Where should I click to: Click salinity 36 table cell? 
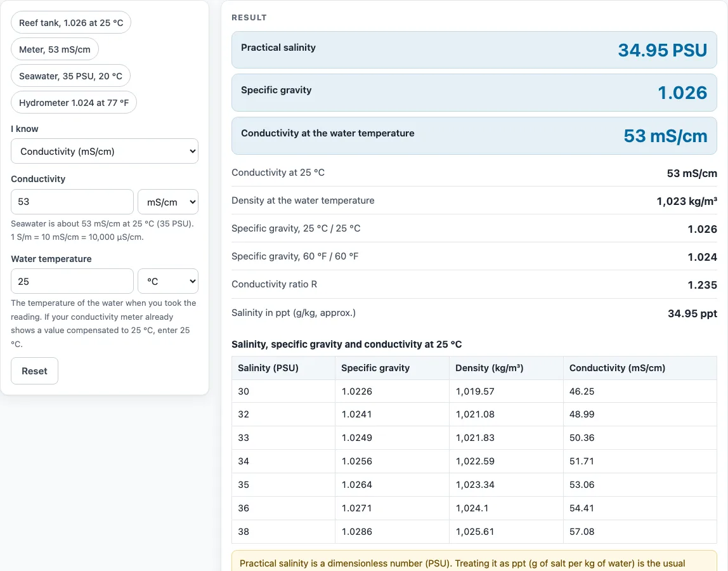tap(283, 508)
